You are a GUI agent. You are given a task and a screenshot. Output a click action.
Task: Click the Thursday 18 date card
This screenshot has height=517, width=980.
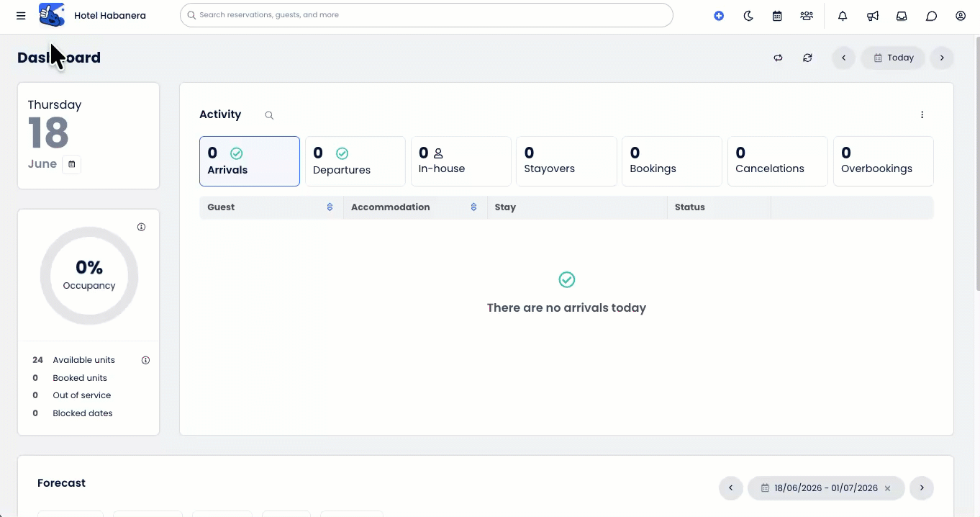point(89,135)
